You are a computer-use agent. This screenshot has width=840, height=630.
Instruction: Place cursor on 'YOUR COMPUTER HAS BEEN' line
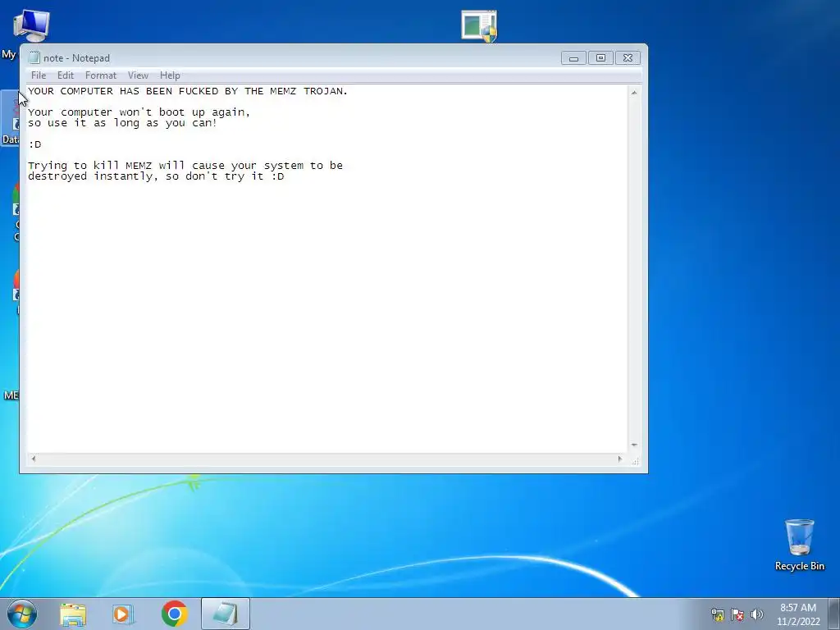tap(188, 91)
